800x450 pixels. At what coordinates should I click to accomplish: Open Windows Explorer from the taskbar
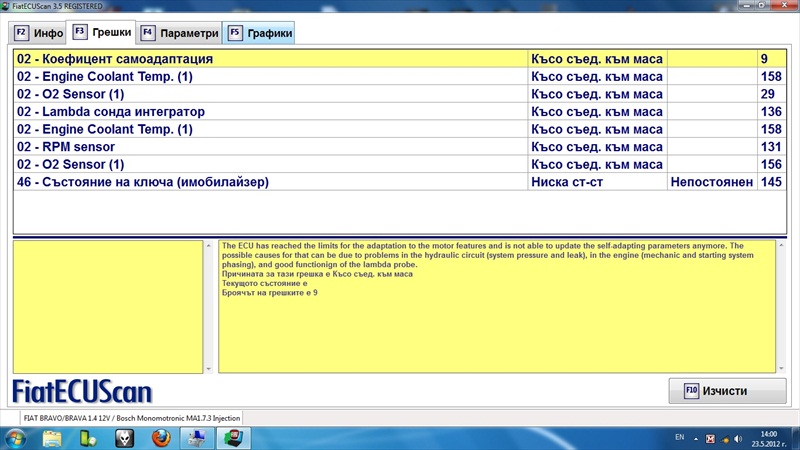(53, 437)
